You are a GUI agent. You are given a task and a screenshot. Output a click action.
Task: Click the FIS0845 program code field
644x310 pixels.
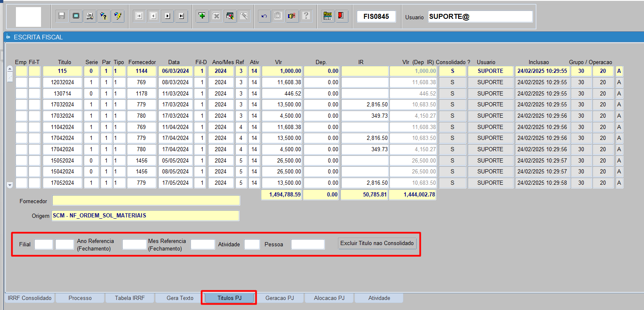(x=376, y=17)
